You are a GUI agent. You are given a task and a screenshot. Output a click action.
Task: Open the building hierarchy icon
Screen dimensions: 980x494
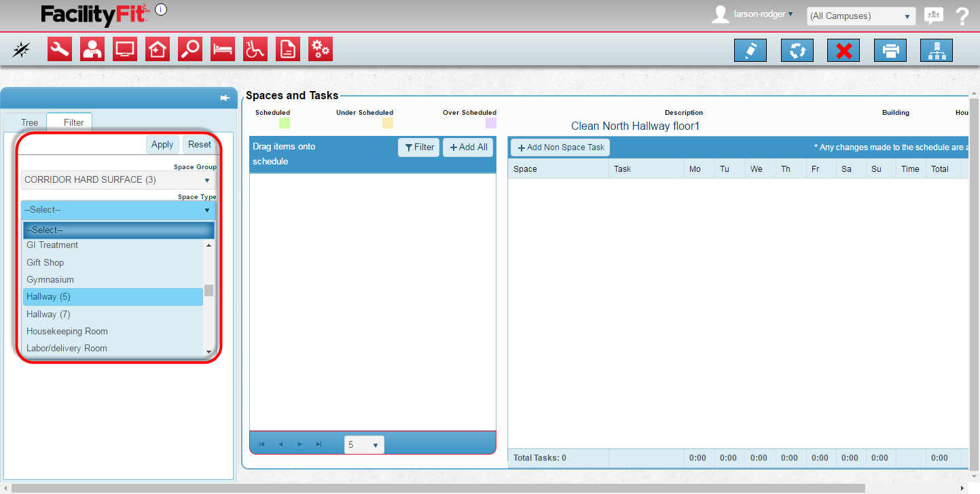point(936,51)
